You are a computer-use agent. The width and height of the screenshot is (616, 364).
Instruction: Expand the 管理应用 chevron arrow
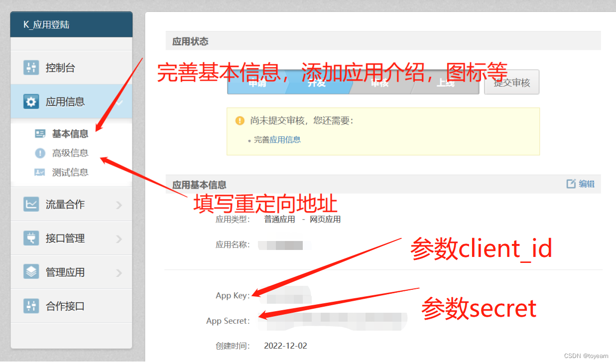click(x=119, y=273)
